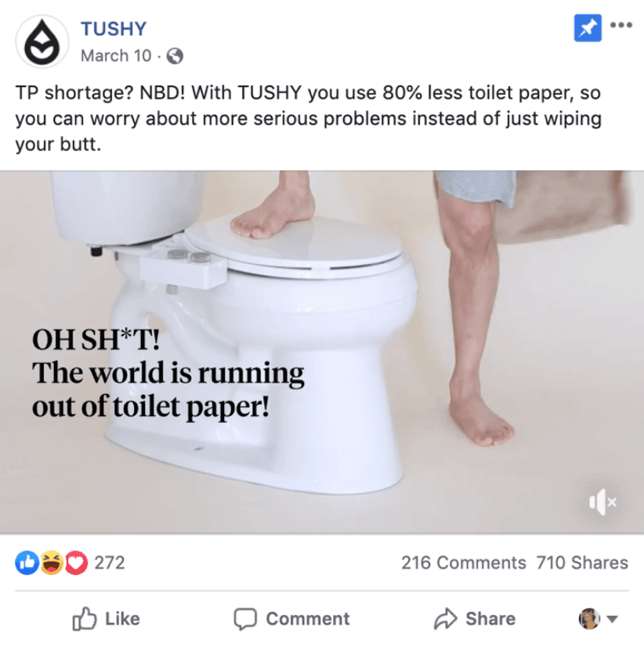The height and width of the screenshot is (647, 644).
Task: Share the TUSHY post
Action: [475, 619]
